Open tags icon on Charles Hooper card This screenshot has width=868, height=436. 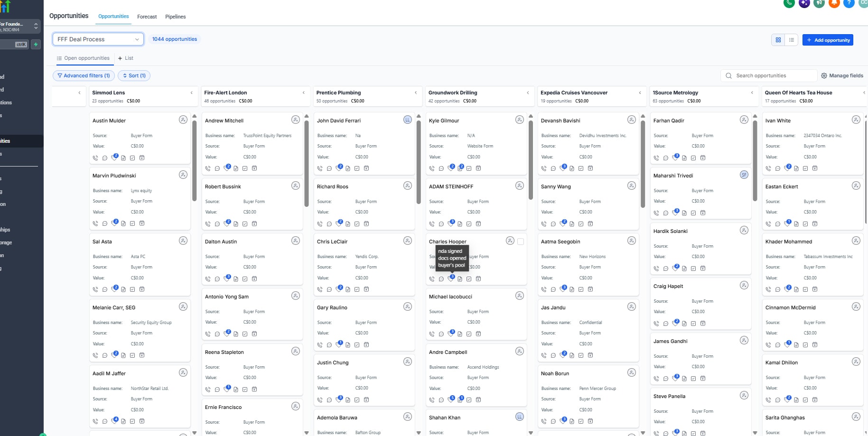[451, 278]
